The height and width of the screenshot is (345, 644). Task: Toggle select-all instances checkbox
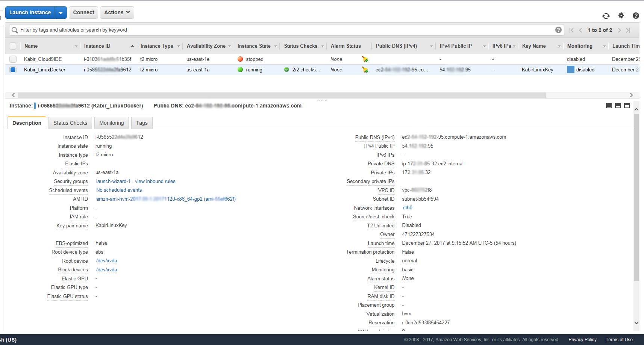tap(13, 46)
